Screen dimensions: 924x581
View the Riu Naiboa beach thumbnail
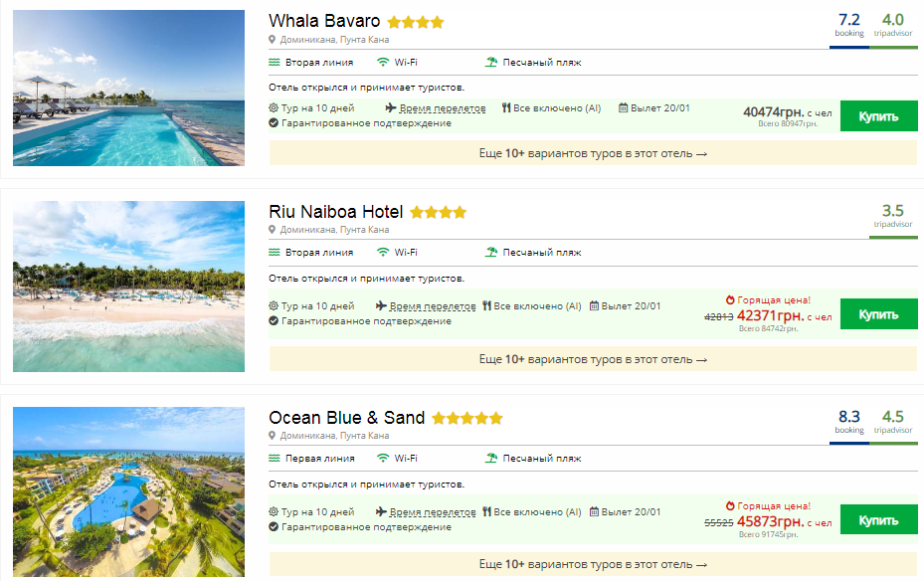(x=129, y=287)
